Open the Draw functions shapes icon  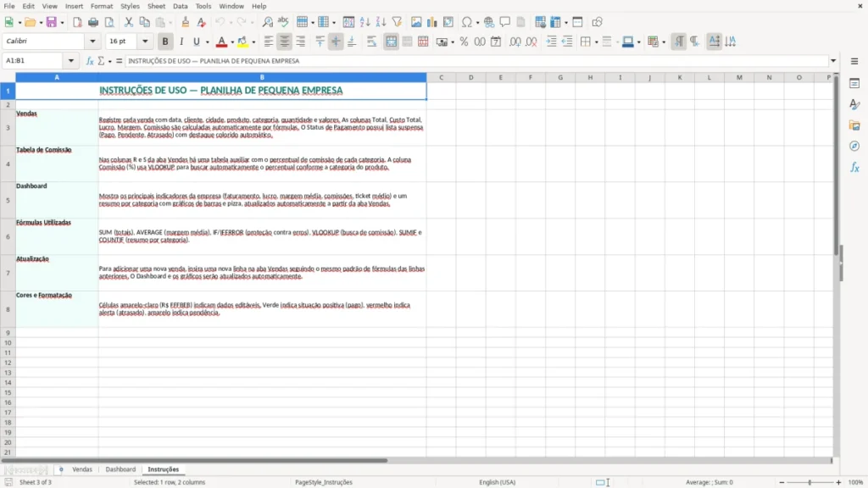pyautogui.click(x=597, y=22)
